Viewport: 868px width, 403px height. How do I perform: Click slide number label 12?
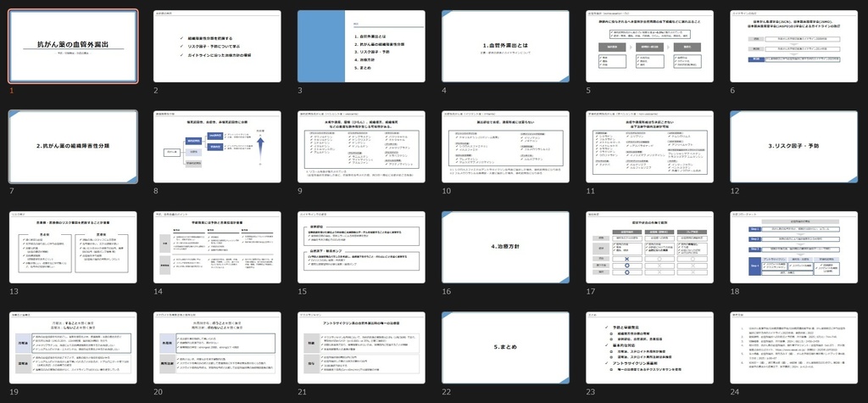click(735, 191)
